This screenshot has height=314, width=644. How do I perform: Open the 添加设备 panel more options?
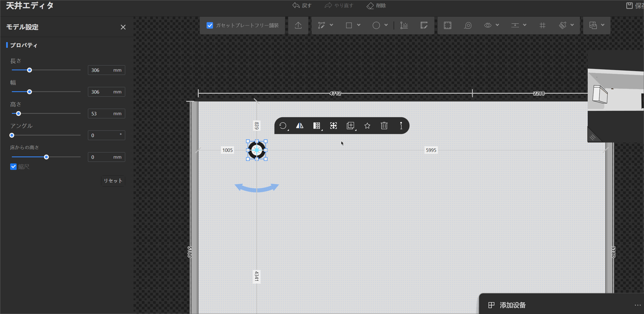coord(638,305)
